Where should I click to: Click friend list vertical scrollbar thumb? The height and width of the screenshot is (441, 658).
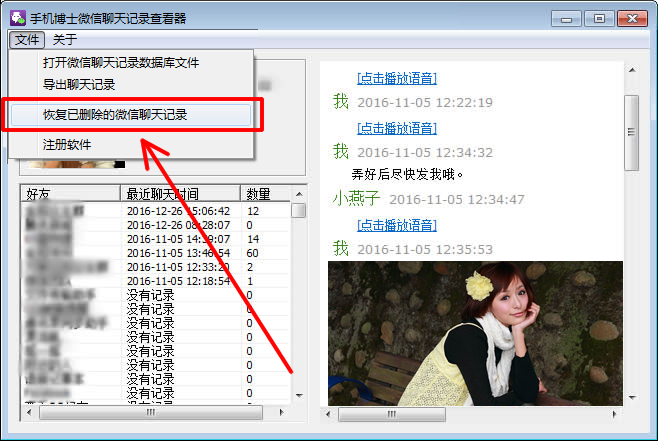pos(299,210)
